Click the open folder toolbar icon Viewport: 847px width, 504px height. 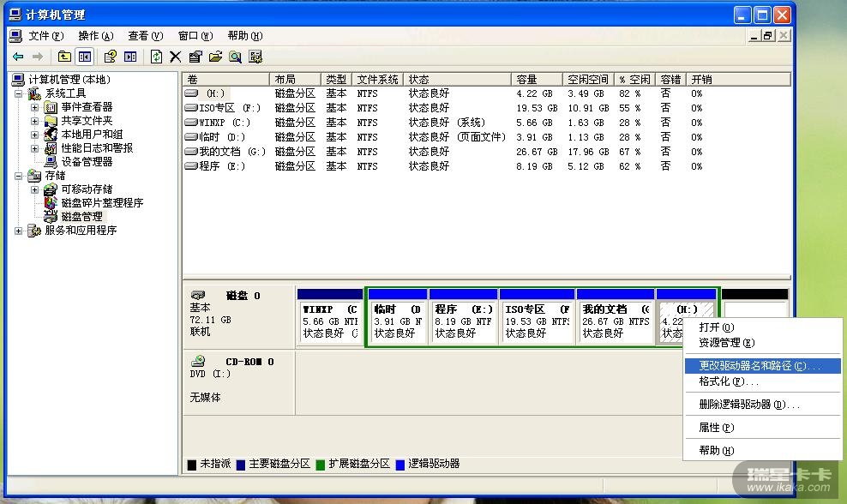point(215,57)
